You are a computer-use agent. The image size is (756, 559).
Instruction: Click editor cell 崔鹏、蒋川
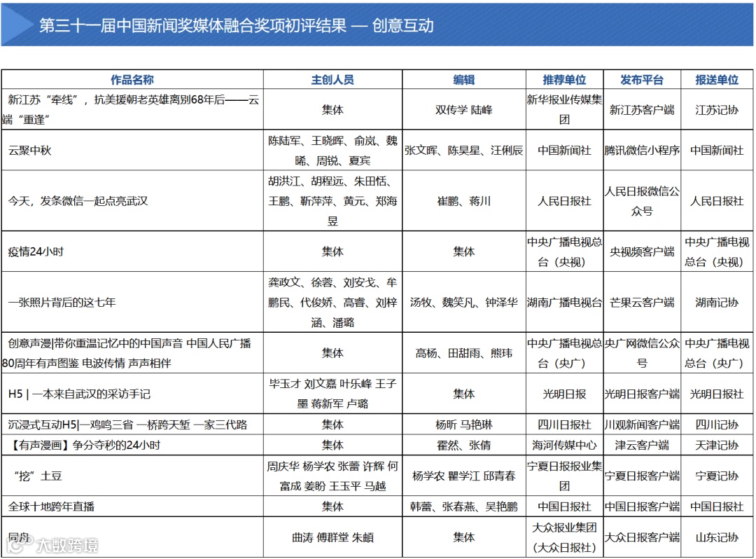tap(464, 200)
